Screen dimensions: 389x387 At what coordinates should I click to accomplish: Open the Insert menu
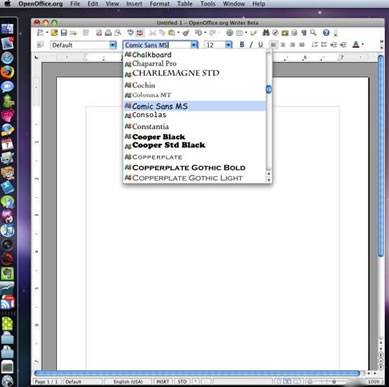click(x=134, y=4)
